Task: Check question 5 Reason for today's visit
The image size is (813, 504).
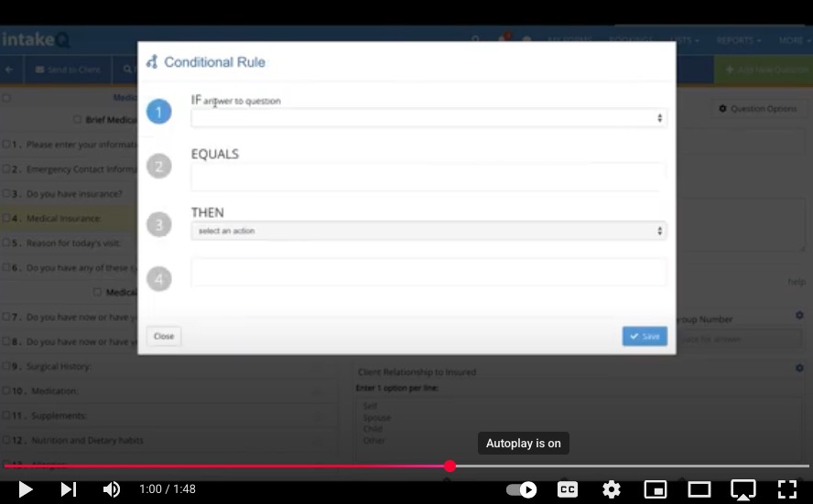Action: 6,242
